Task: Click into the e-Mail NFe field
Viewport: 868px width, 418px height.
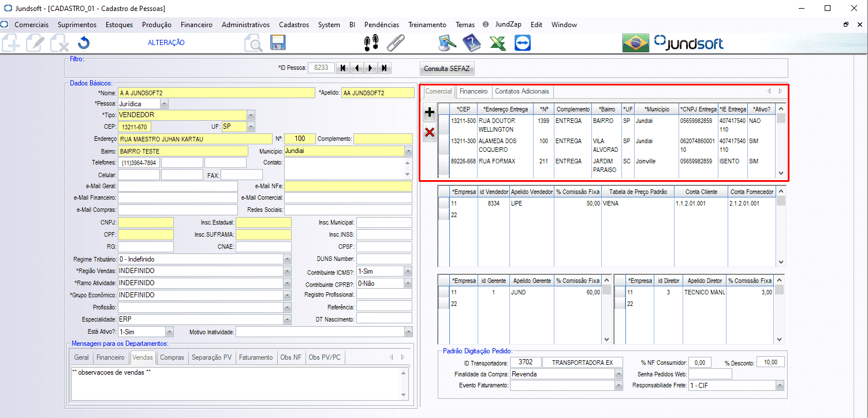Action: (x=348, y=186)
